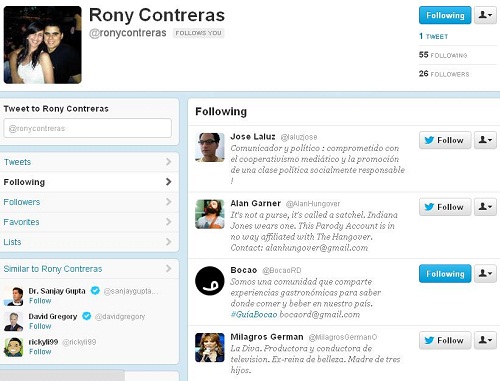The image size is (500, 381).
Task: Open the user actions dropdown beside Rony's Following button
Action: [x=485, y=15]
